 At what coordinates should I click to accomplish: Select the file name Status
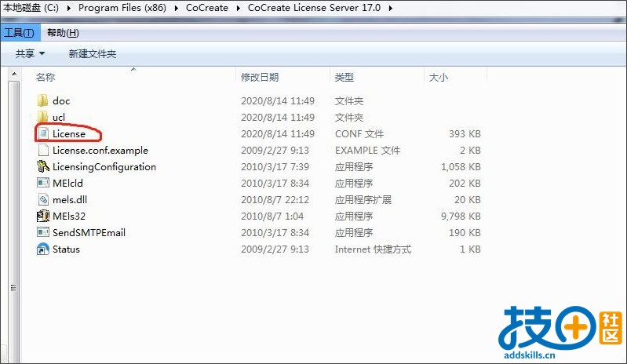point(66,249)
